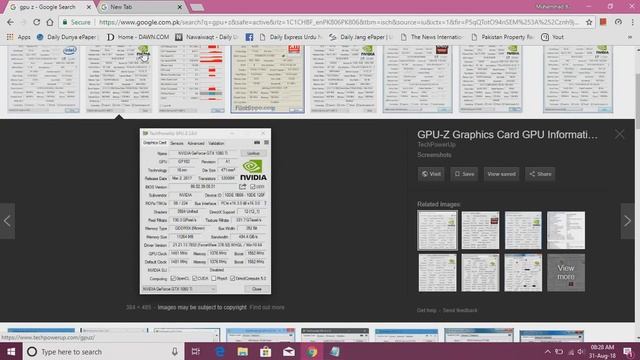The height and width of the screenshot is (360, 640).
Task: Open File Explorer from taskbar
Action: (x=242, y=351)
